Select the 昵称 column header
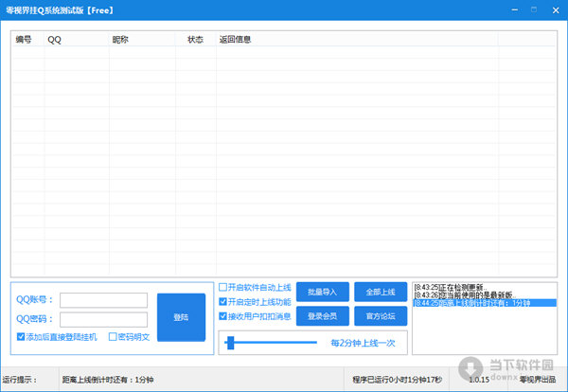The width and height of the screenshot is (568, 392). pyautogui.click(x=142, y=40)
